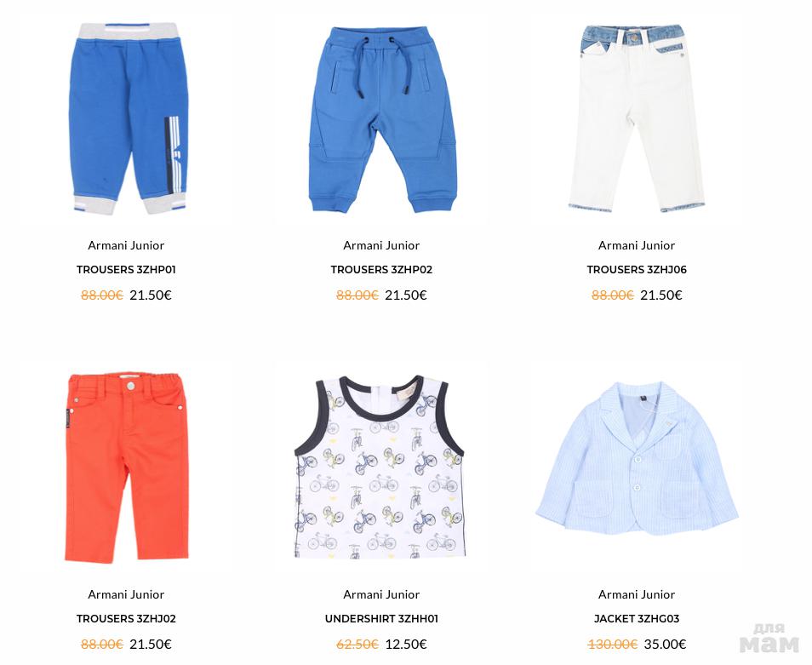Open the blue drawstring trousers 3ZHP02 image
This screenshot has width=812, height=665.
click(382, 120)
